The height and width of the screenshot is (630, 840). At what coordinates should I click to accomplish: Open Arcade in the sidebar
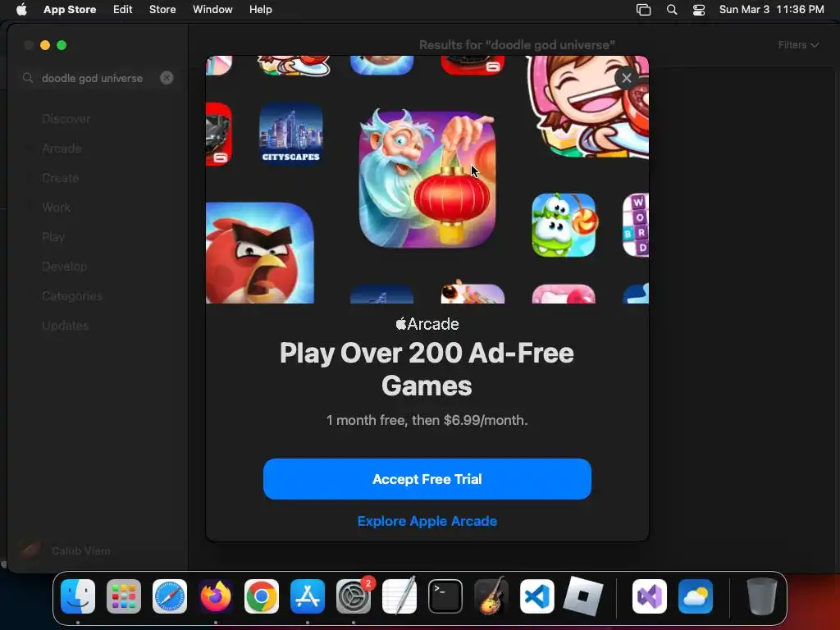[x=62, y=148]
